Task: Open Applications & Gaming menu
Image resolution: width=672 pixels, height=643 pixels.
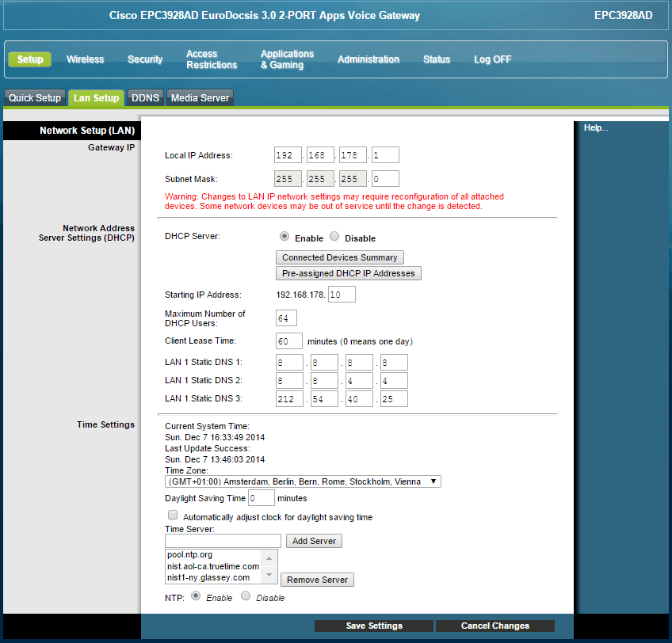Action: [287, 59]
